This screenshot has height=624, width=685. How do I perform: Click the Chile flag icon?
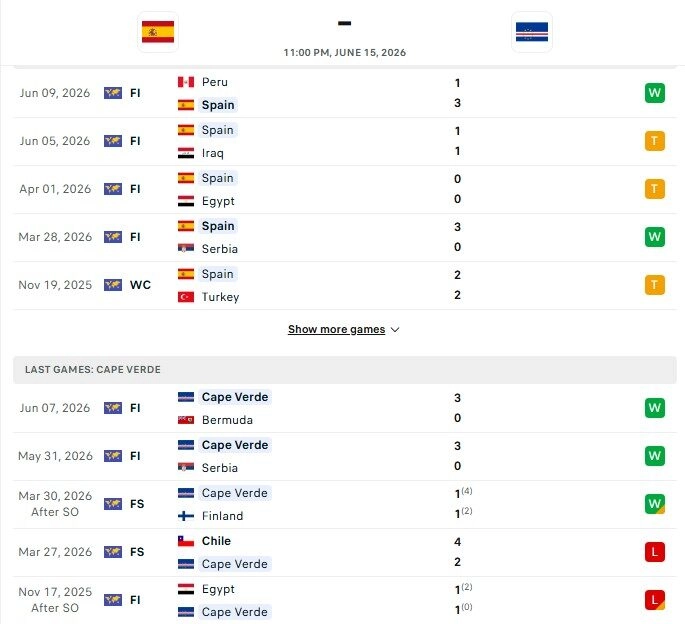[x=186, y=541]
